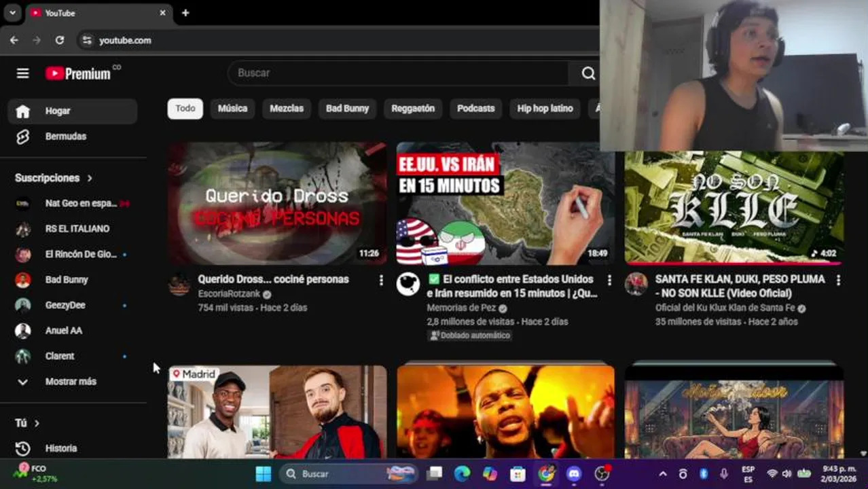Viewport: 868px width, 489px height.
Task: Reload the youtube.com page
Action: (x=60, y=41)
